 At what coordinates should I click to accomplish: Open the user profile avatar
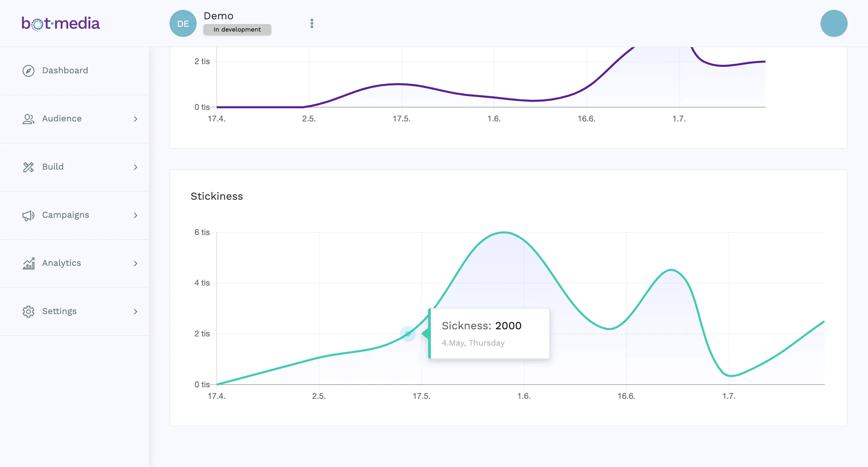click(x=834, y=23)
